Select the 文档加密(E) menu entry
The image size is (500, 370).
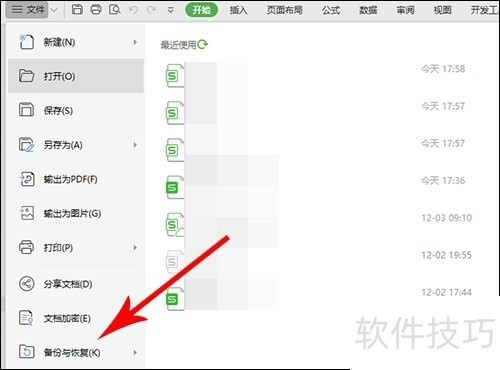pos(76,318)
